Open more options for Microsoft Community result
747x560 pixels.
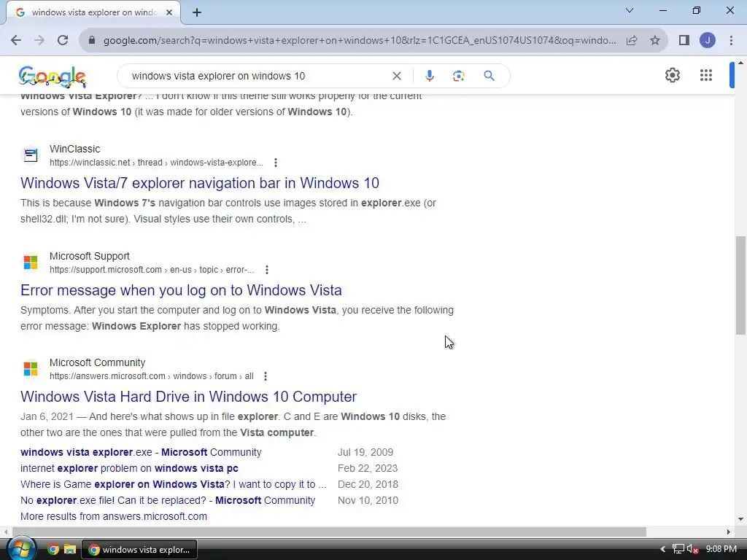(x=266, y=376)
